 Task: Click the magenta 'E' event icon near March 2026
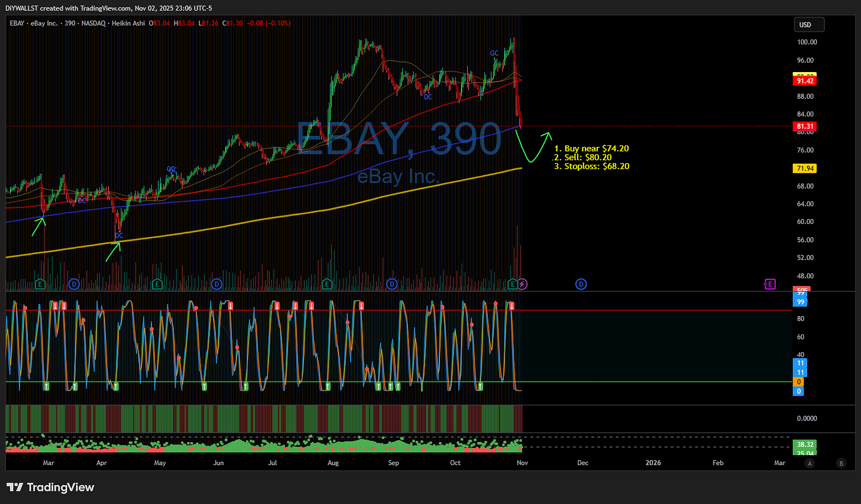click(770, 284)
